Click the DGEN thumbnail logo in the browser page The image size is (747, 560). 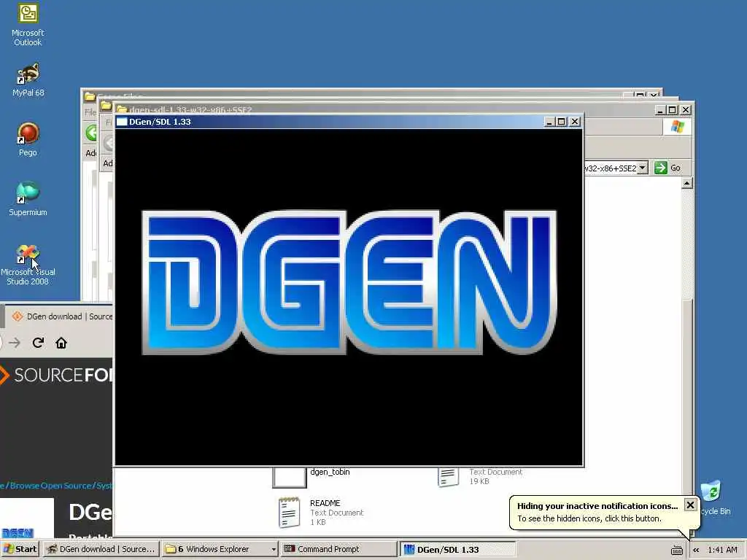(18, 532)
